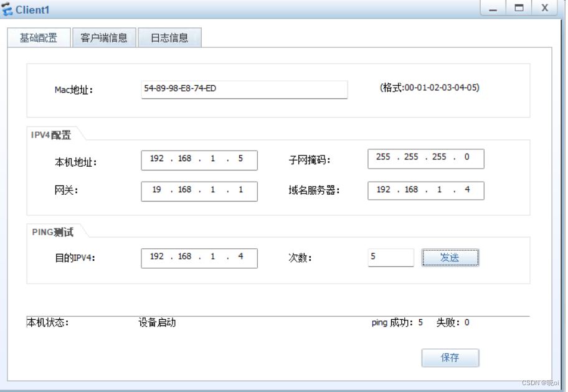Click the ping 成功: 5 status text
This screenshot has height=392, width=568.
pos(397,322)
